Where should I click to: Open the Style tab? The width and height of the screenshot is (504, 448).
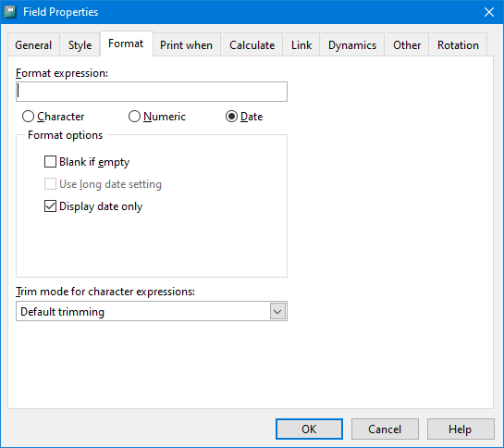pos(80,45)
